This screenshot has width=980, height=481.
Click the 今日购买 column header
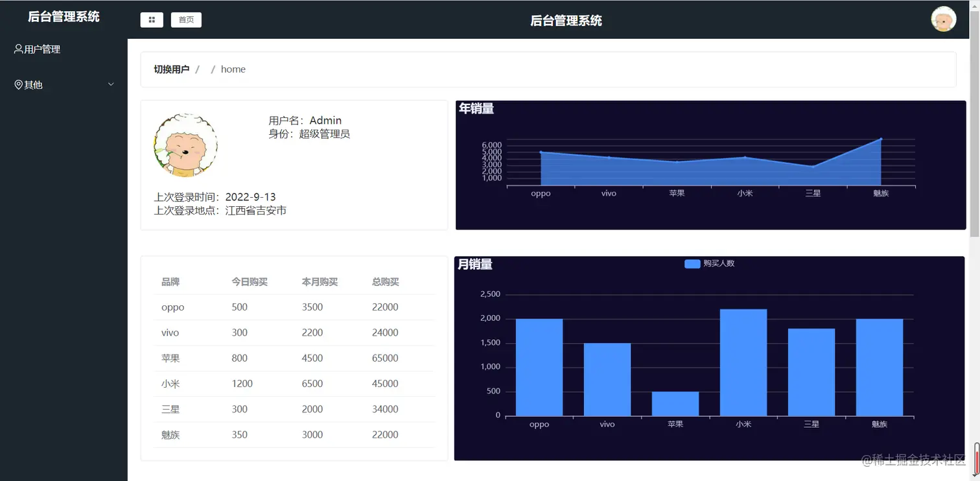250,282
